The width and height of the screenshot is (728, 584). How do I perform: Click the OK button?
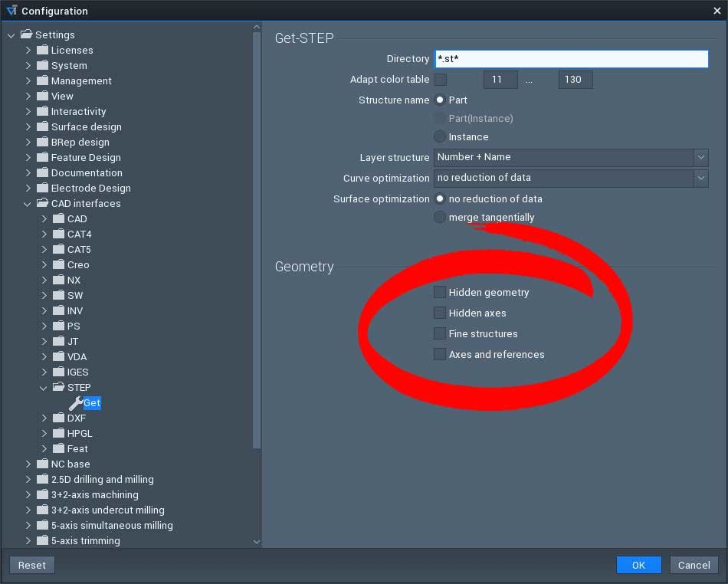pos(638,565)
